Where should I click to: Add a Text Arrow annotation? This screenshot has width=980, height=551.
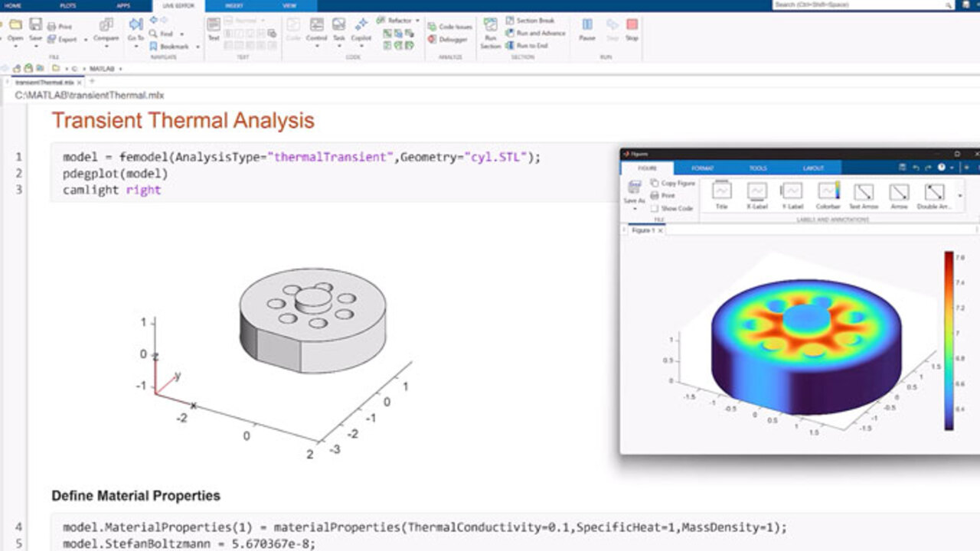click(x=864, y=195)
